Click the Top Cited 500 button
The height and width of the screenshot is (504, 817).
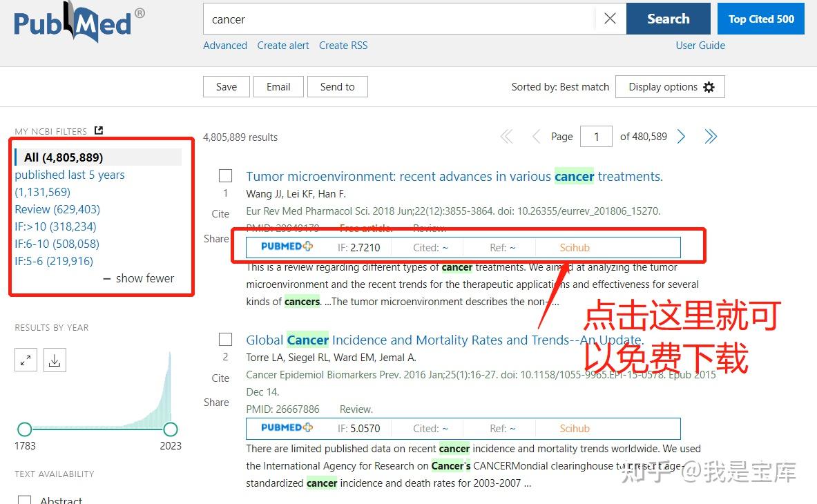[760, 19]
